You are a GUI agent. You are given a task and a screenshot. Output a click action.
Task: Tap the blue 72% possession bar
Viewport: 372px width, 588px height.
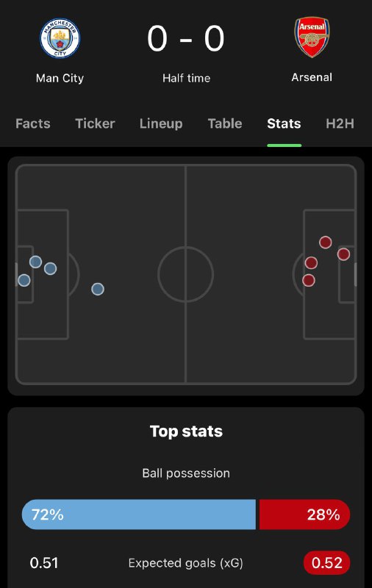[139, 514]
